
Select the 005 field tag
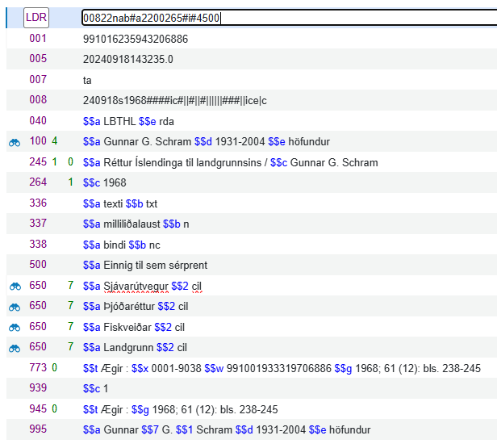coord(38,59)
